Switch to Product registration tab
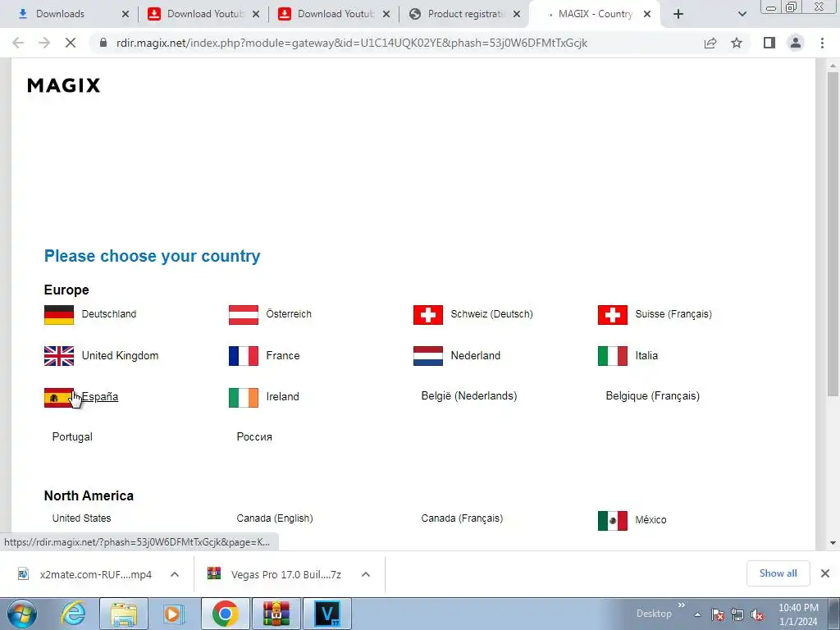Screen dimensions: 840x630 [464, 14]
